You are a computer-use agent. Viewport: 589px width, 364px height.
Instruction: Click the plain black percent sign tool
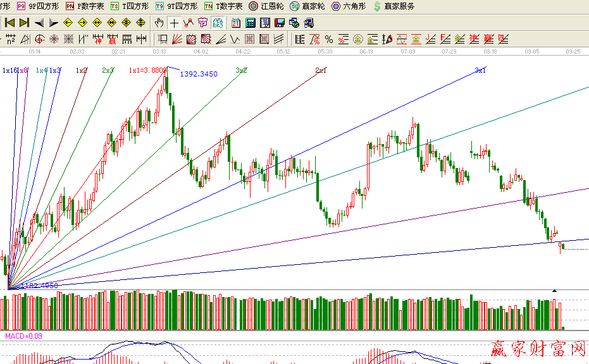coord(329,39)
